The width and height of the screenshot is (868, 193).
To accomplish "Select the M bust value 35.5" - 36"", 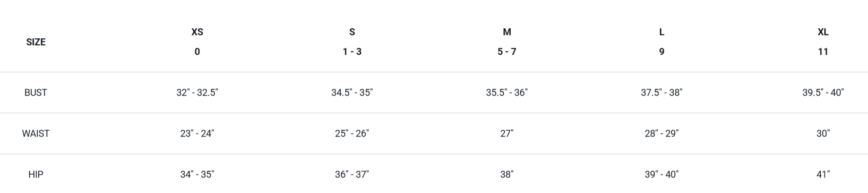I will click(507, 93).
